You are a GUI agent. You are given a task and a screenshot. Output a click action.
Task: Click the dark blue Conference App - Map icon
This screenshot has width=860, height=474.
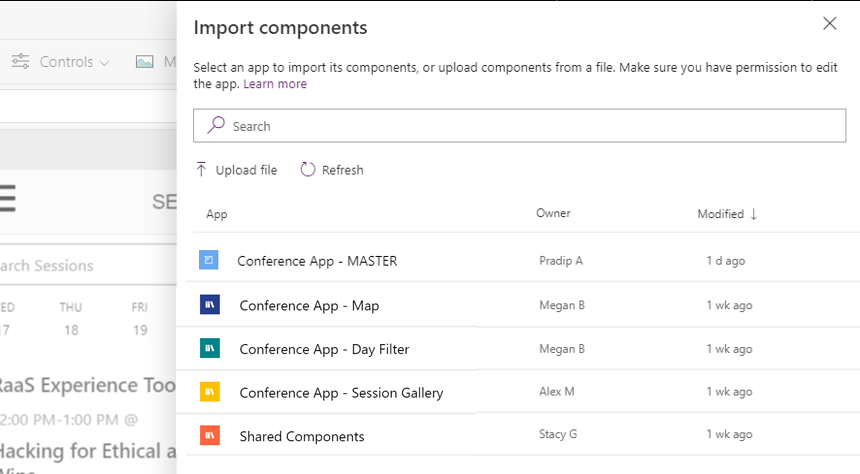coord(209,305)
